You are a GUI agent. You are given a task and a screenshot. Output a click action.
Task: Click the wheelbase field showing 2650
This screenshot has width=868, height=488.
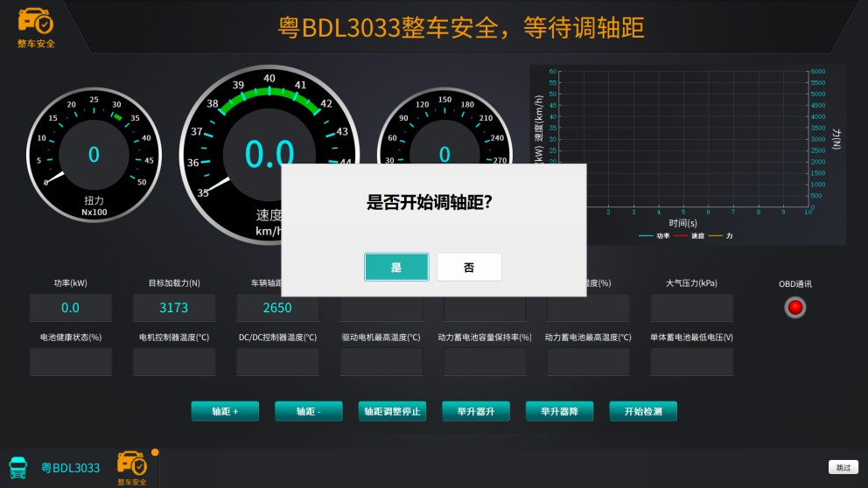point(277,308)
